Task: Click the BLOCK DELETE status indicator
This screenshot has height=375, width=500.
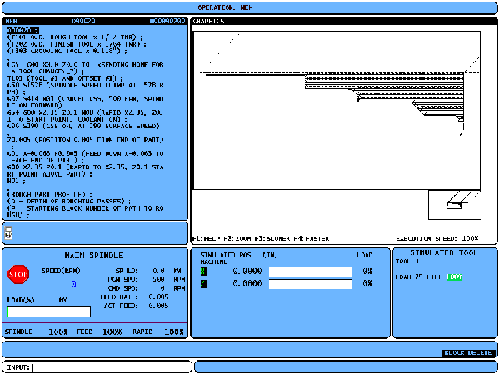Action: click(468, 353)
